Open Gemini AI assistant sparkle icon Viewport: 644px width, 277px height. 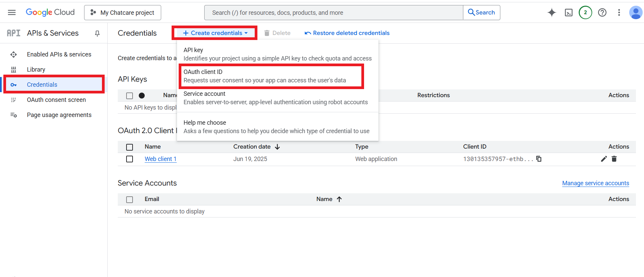click(552, 12)
